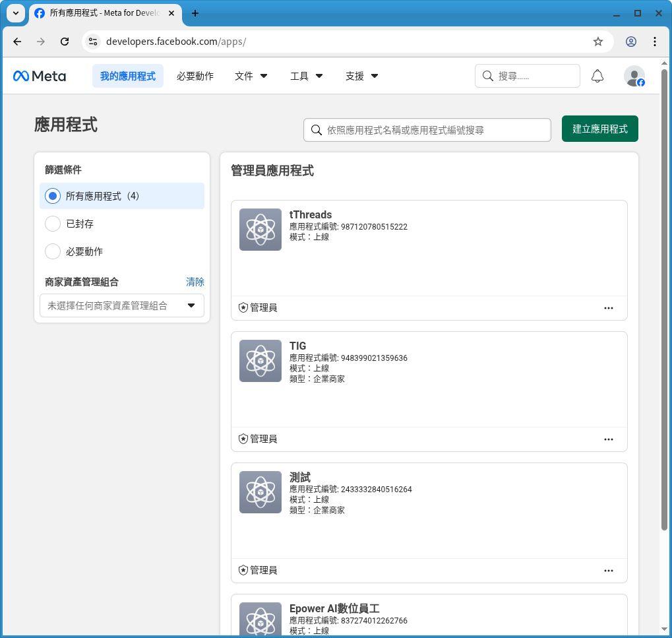The width and height of the screenshot is (672, 638).
Task: Select the 已封存 filter
Action: (53, 224)
